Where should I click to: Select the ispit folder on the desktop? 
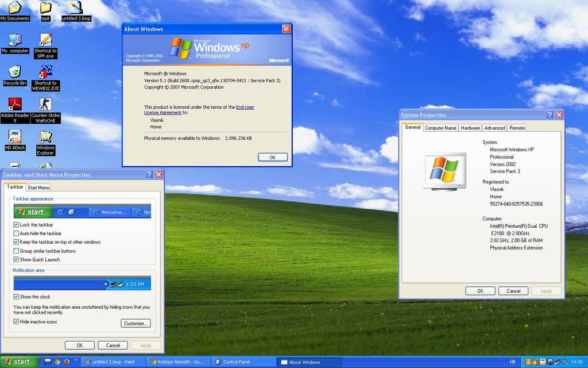pyautogui.click(x=45, y=11)
